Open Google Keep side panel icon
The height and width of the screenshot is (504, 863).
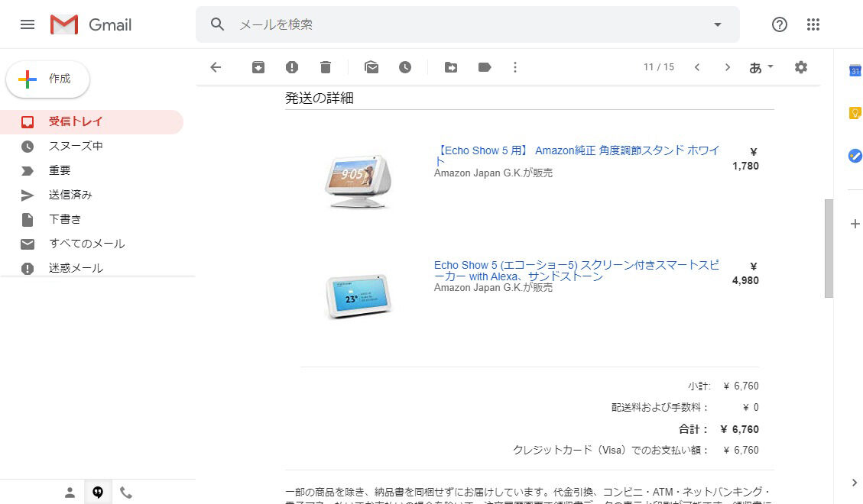[855, 113]
